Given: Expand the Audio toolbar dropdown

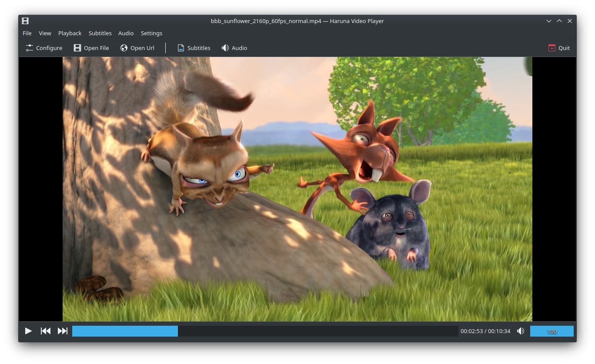Looking at the screenshot, I should (x=234, y=48).
